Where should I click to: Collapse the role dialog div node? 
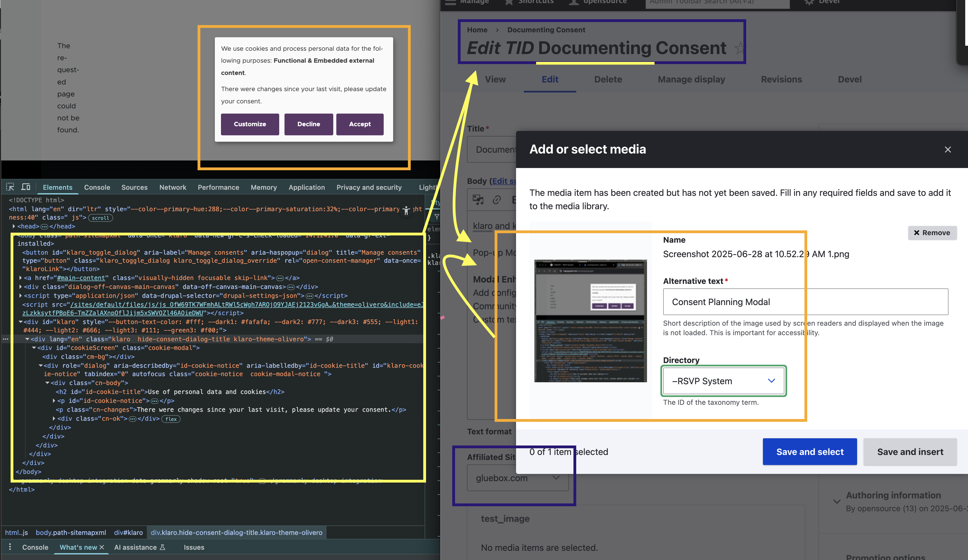pos(40,365)
